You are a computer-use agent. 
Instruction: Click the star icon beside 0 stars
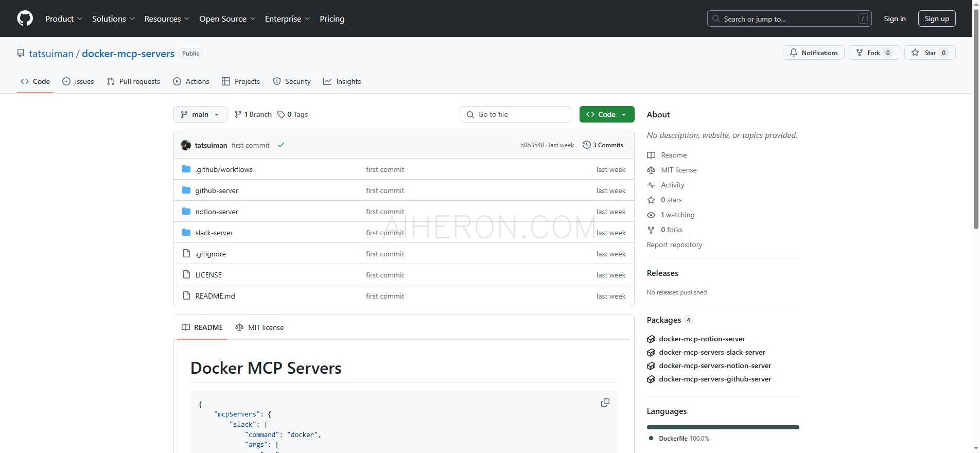651,200
